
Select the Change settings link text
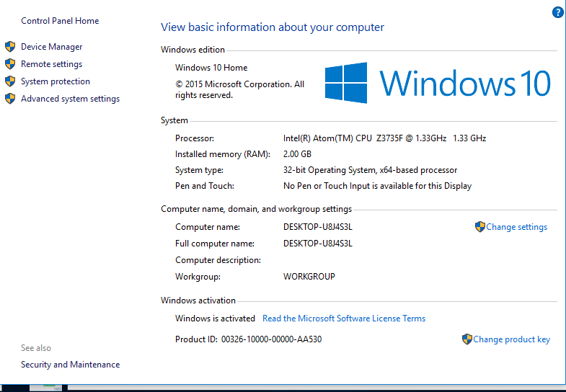point(516,227)
